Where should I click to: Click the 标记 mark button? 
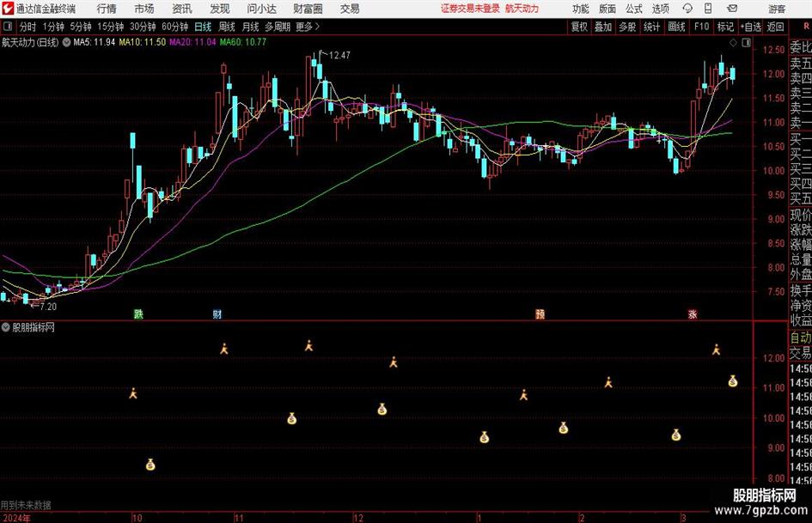pyautogui.click(x=725, y=27)
